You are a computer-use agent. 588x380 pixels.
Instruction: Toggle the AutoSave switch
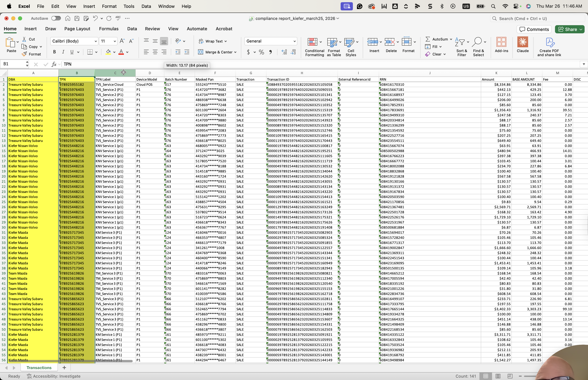click(x=56, y=18)
